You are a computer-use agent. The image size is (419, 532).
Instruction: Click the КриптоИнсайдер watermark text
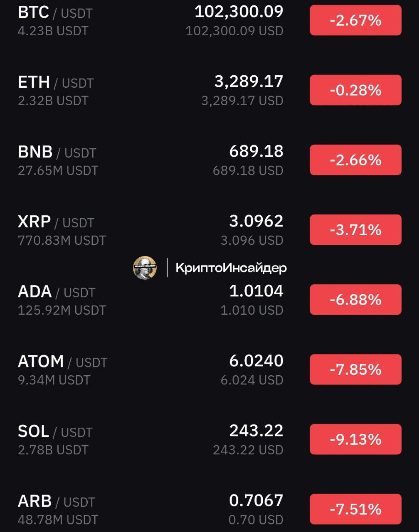click(231, 268)
